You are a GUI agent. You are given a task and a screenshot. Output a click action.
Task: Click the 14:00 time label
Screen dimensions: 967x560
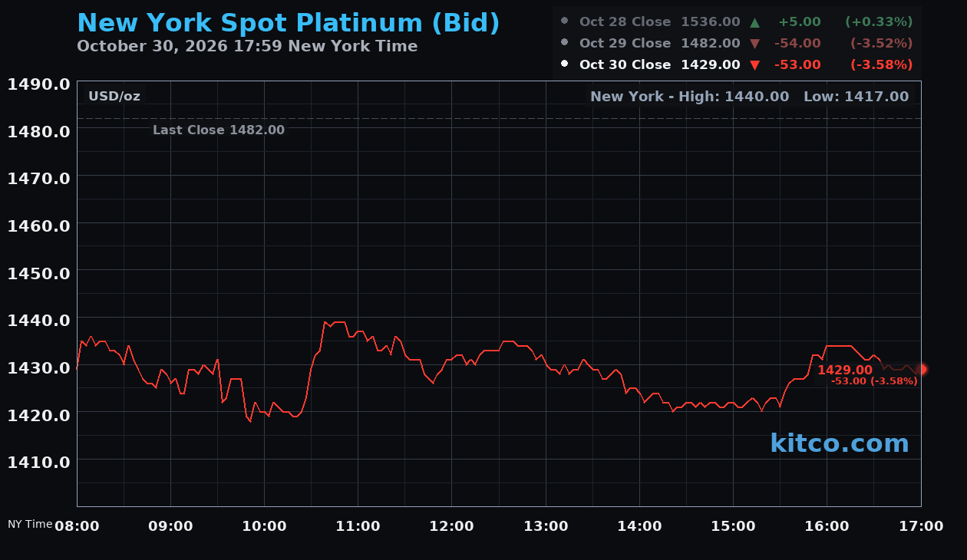point(639,526)
